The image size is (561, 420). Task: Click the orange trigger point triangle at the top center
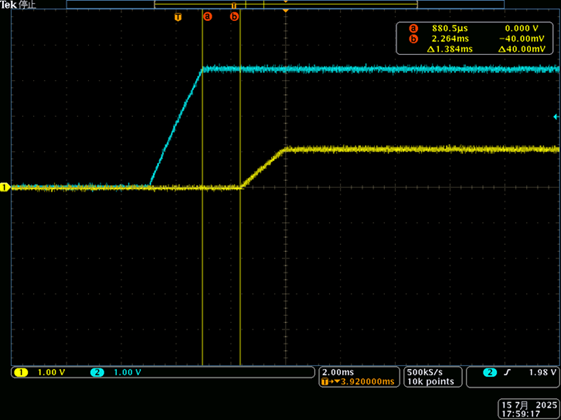(286, 11)
